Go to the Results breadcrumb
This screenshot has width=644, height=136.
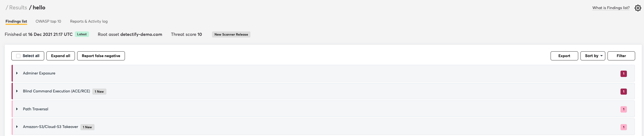coord(18,7)
